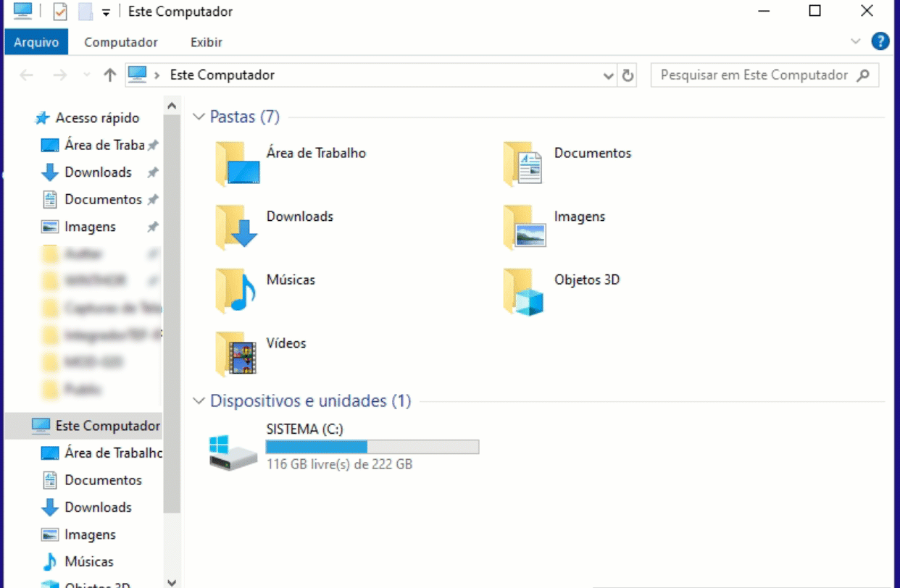Open the Objetos 3D folder icon
The image size is (900, 588).
pos(523,291)
